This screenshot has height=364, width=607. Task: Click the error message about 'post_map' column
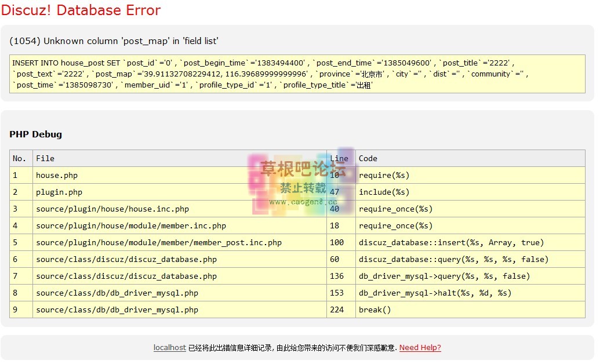coord(116,41)
